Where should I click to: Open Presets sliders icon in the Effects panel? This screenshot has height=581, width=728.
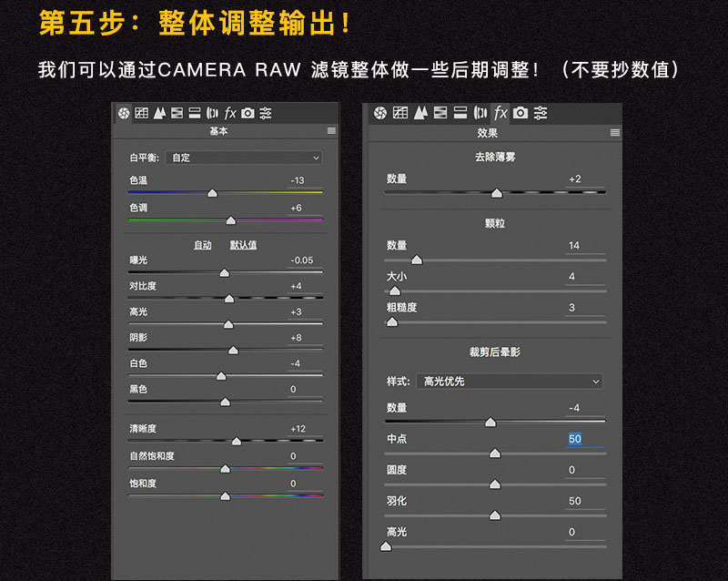tap(541, 113)
